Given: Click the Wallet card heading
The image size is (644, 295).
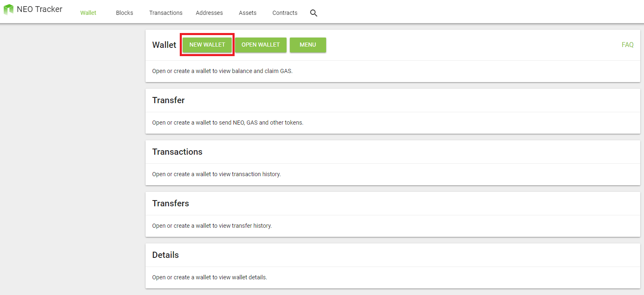Looking at the screenshot, I should (x=164, y=45).
